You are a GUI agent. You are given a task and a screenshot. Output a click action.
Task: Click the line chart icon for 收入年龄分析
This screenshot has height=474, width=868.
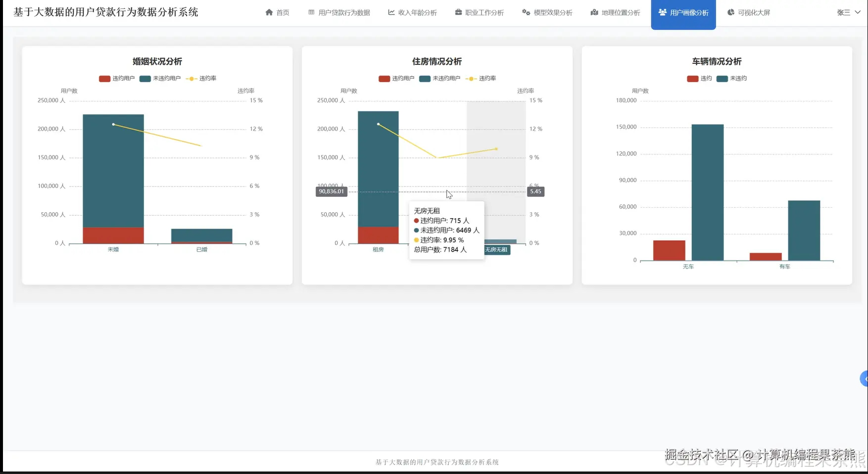tap(391, 12)
